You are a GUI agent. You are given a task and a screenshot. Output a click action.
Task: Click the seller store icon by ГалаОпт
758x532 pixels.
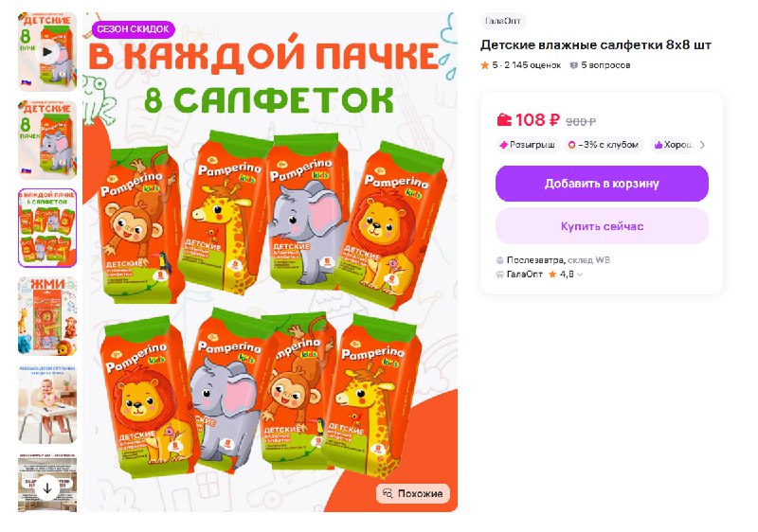tap(500, 275)
